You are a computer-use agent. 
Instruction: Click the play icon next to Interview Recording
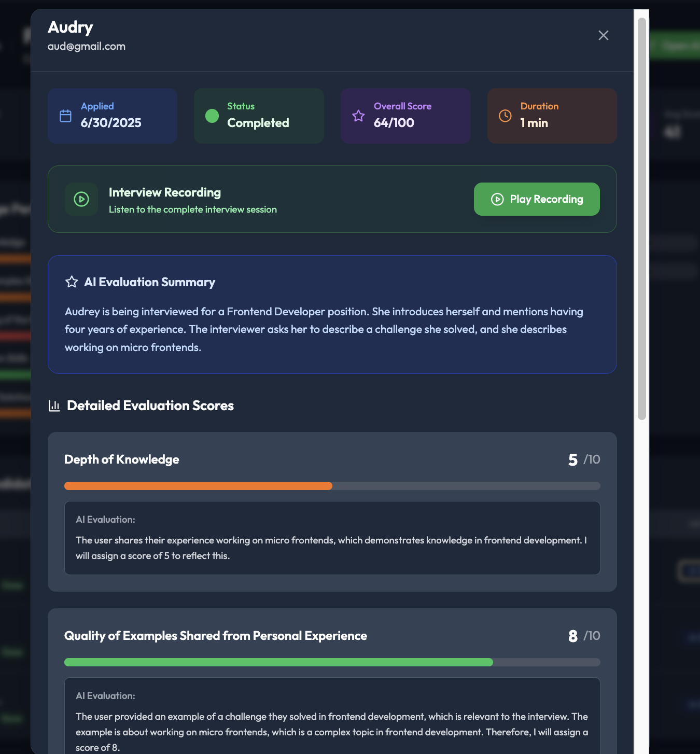click(x=81, y=199)
